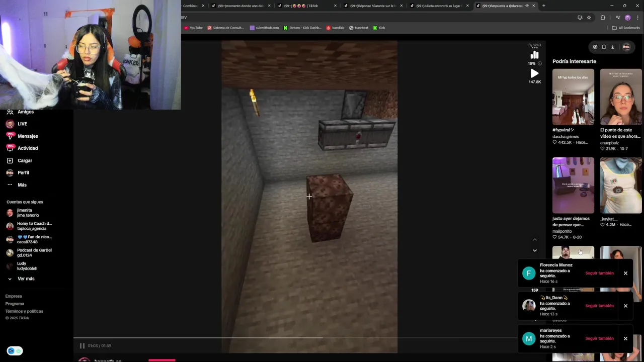Click the TikTok coins icon in top pill
This screenshot has height=362, width=644.
tap(595, 47)
